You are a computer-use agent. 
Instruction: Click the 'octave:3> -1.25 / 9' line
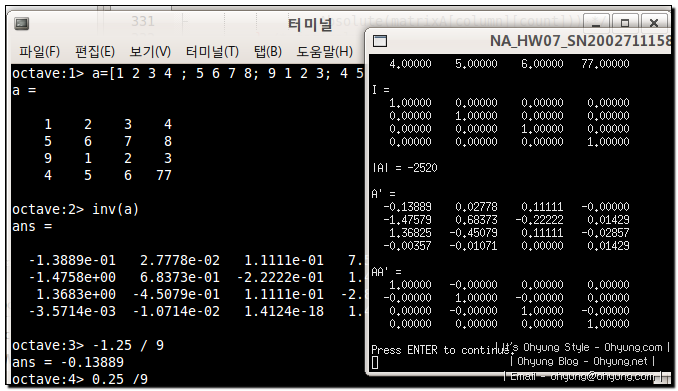tap(88, 345)
